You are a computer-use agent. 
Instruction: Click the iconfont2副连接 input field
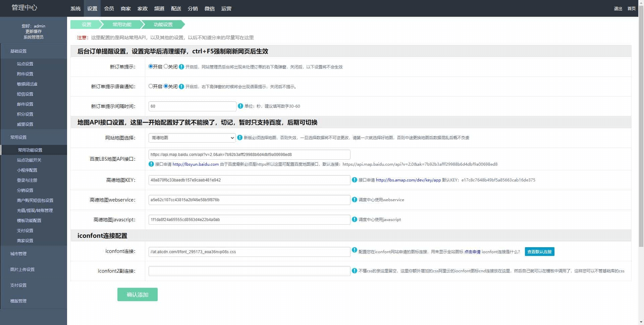tap(249, 271)
